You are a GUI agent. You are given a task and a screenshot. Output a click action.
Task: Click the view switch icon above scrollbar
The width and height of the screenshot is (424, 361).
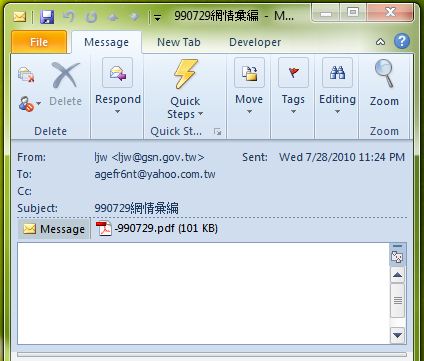(397, 257)
